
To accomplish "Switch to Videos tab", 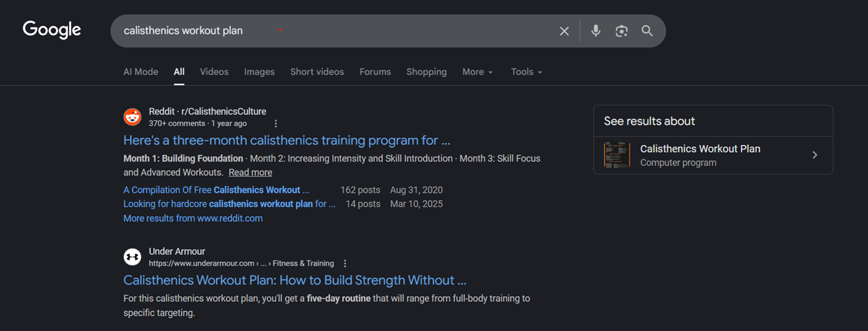I will pos(214,72).
